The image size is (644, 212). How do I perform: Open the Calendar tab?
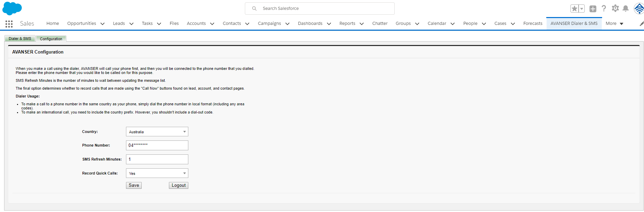[437, 24]
